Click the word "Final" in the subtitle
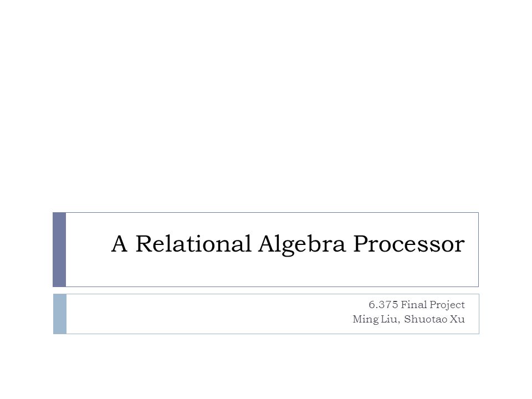Image resolution: width=532 pixels, height=399 pixels. 413,305
